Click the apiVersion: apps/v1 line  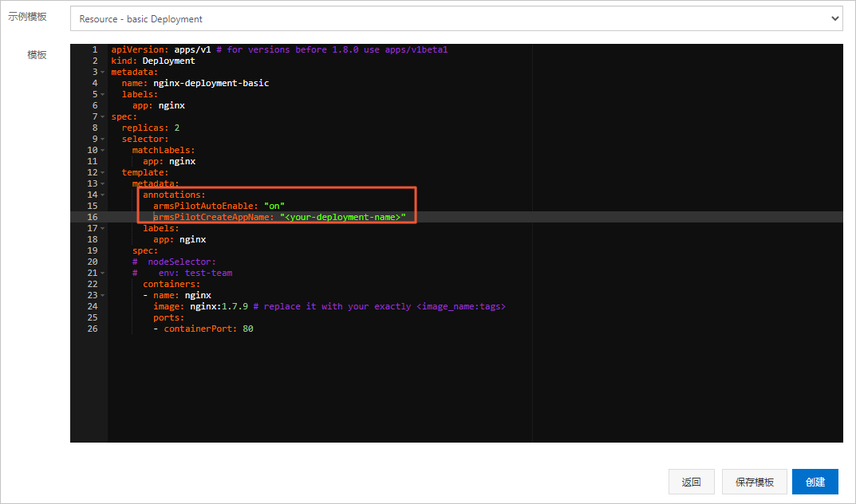(x=161, y=49)
